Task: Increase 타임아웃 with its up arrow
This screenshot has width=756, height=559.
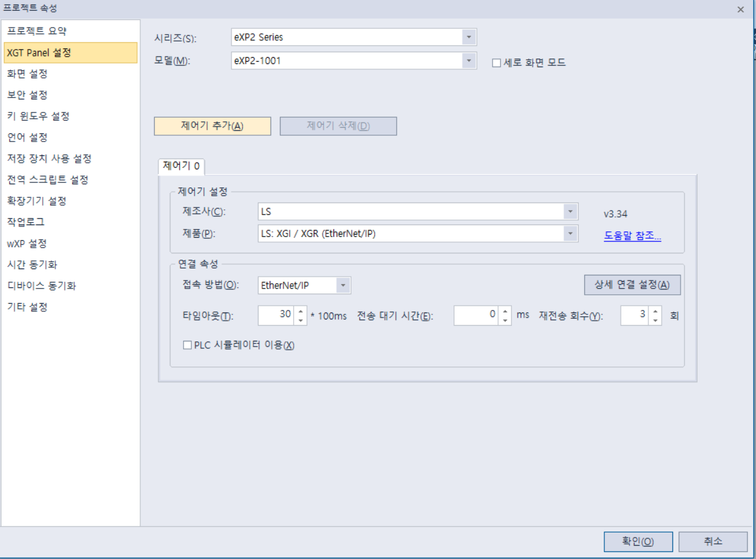Action: coord(300,312)
